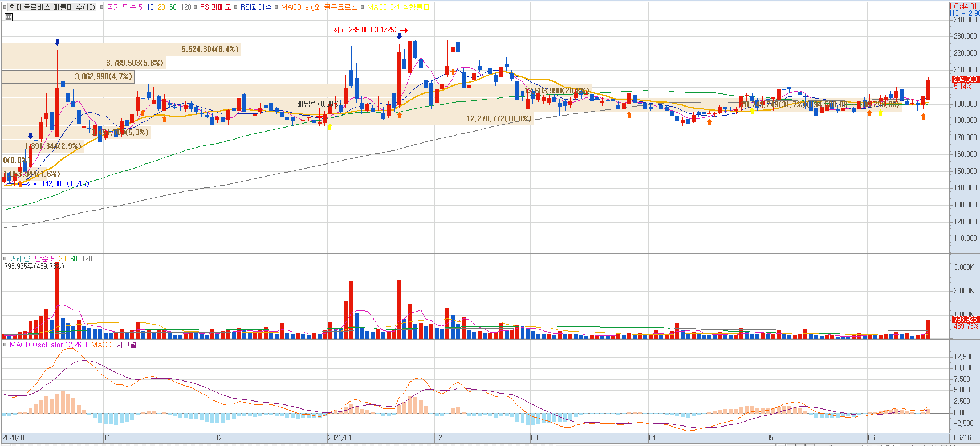Click the 최저 142,000 (10/07) annotation
This screenshot has width=980, height=446.
(58, 183)
